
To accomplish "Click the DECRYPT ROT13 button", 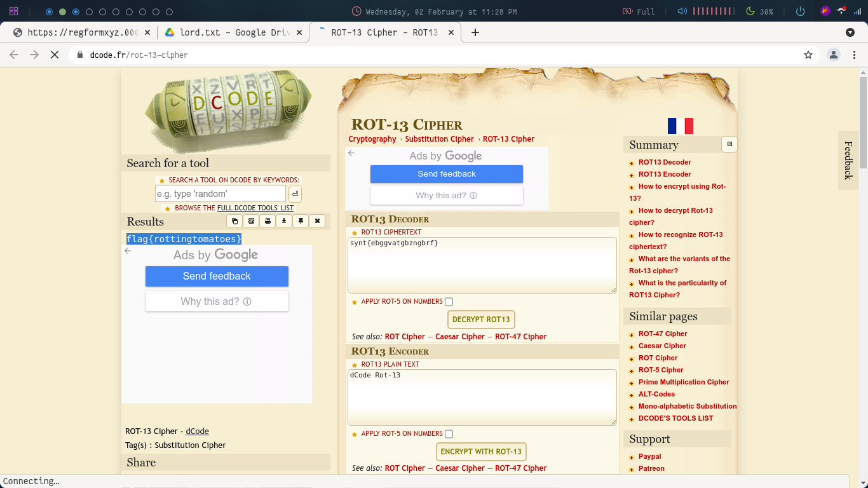I will click(x=481, y=320).
